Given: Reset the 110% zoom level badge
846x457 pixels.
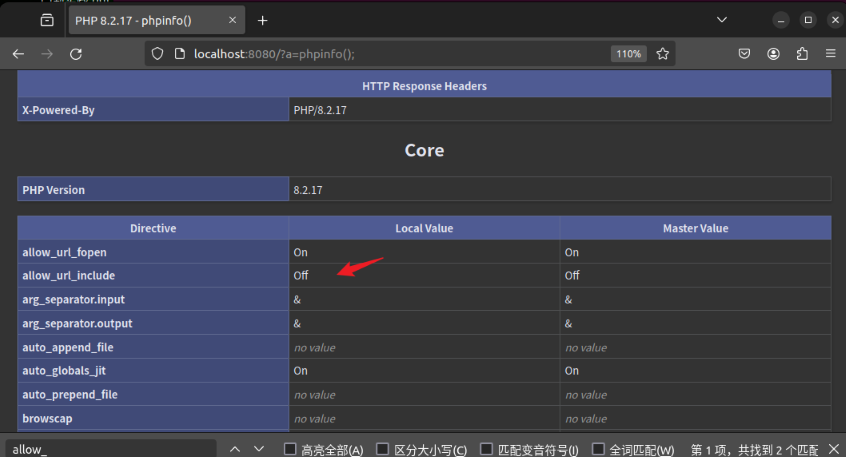Looking at the screenshot, I should tap(629, 54).
